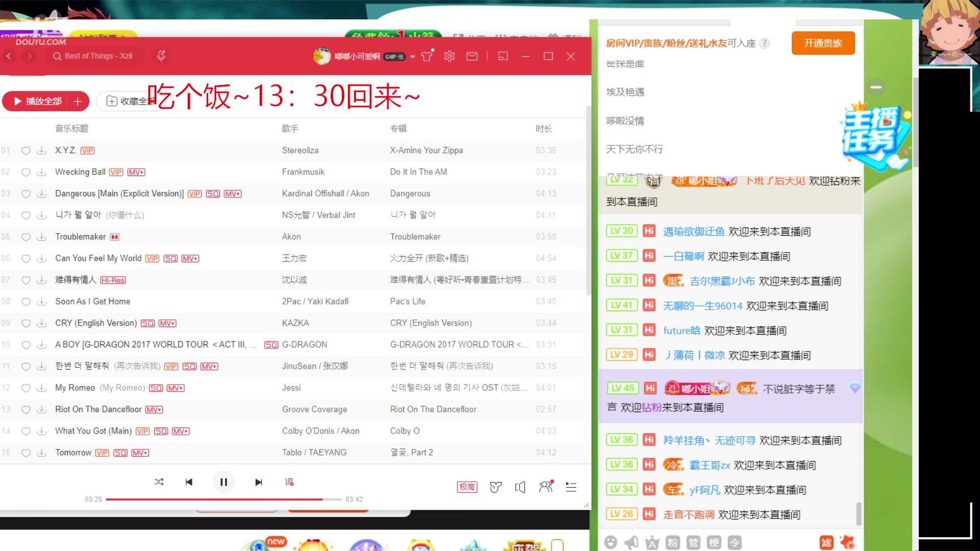Skip to next track

pyautogui.click(x=258, y=482)
